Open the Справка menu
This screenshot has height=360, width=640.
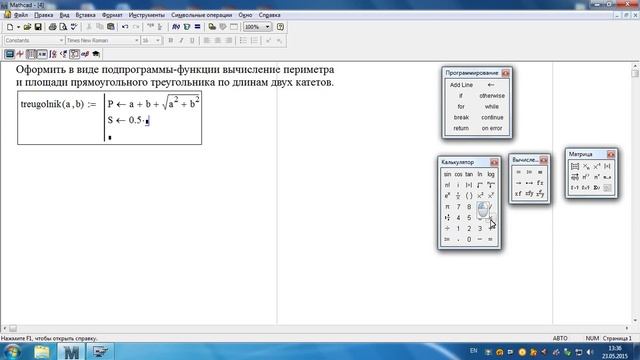(269, 15)
